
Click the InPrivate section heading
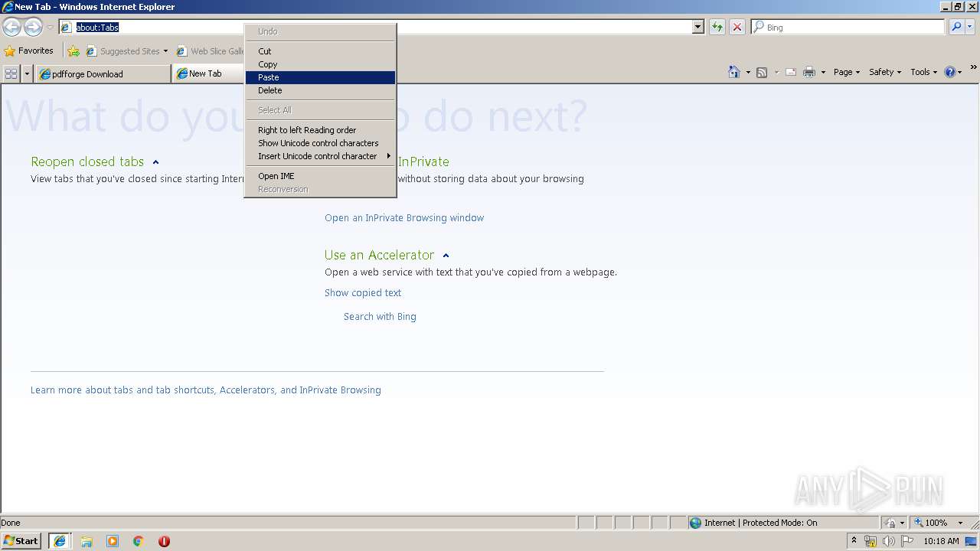point(423,162)
